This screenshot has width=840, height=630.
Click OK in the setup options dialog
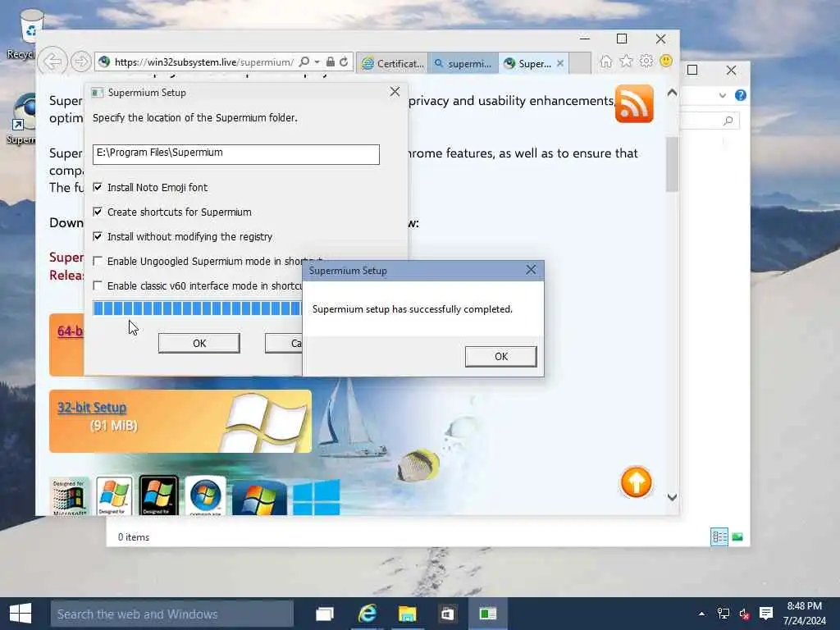pos(199,344)
